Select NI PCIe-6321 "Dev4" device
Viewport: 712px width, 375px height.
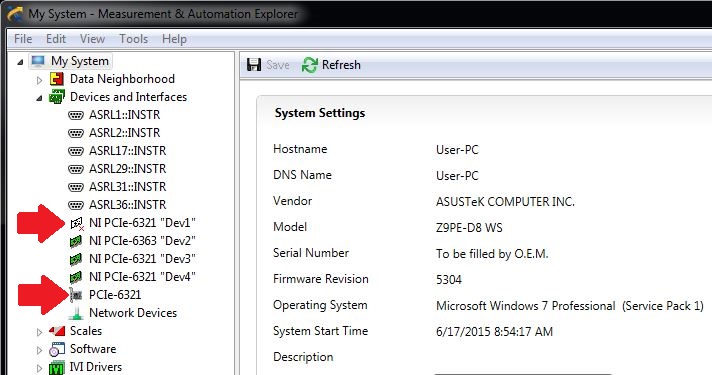(x=142, y=276)
